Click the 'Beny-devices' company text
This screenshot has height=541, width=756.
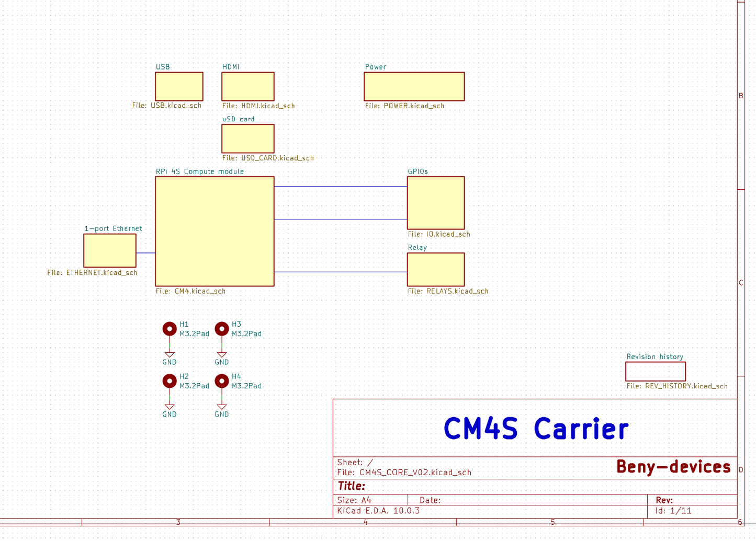pyautogui.click(x=673, y=466)
